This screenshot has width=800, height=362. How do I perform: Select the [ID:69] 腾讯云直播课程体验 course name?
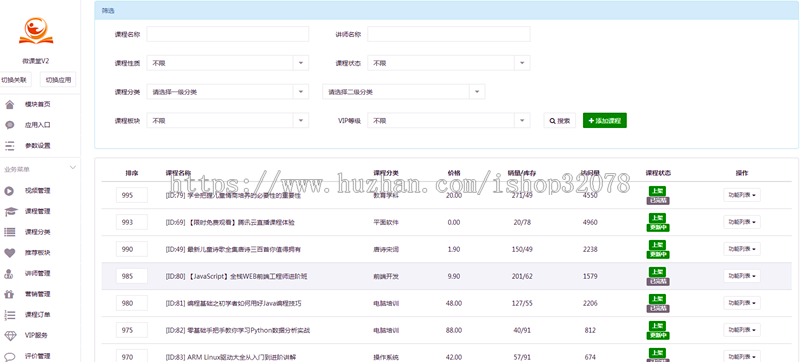230,223
